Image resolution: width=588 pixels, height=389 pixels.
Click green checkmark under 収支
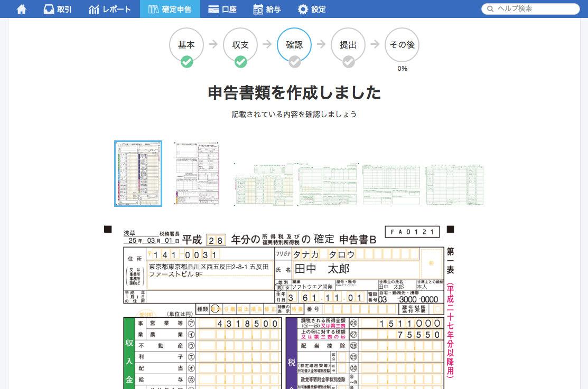tap(240, 61)
